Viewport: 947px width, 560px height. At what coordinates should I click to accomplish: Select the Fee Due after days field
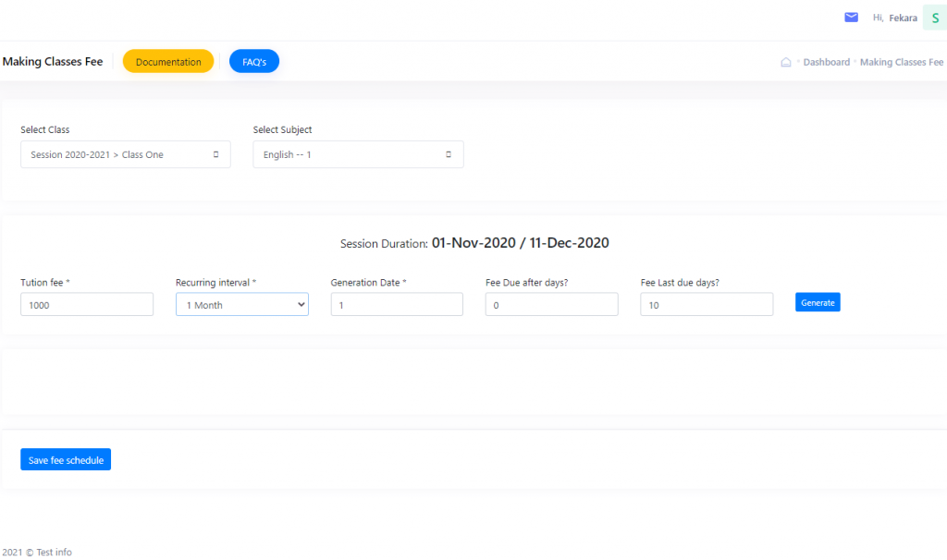[x=551, y=305]
